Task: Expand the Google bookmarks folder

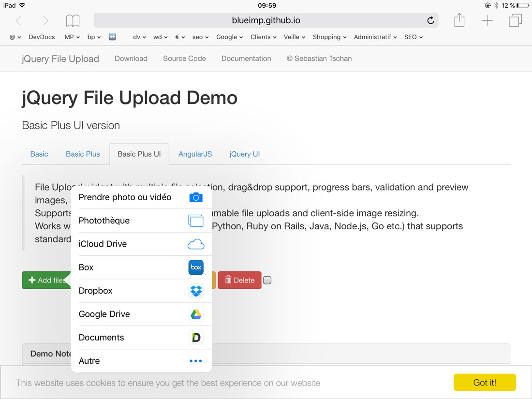Action: click(x=229, y=37)
